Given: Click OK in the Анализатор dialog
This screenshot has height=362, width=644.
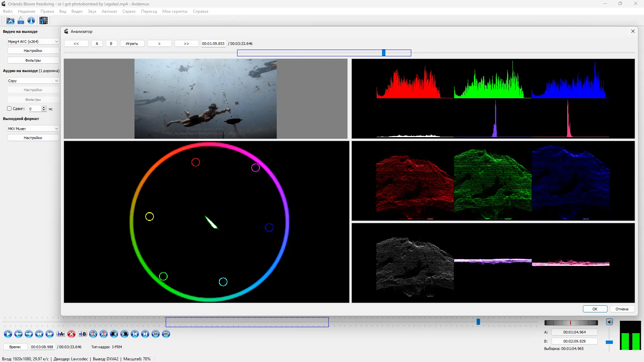Looking at the screenshot, I should 595,309.
